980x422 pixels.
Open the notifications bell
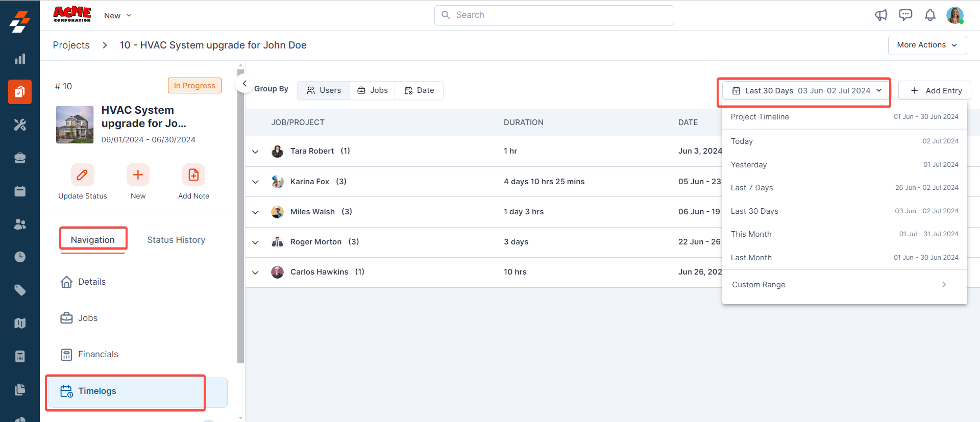[x=930, y=15]
